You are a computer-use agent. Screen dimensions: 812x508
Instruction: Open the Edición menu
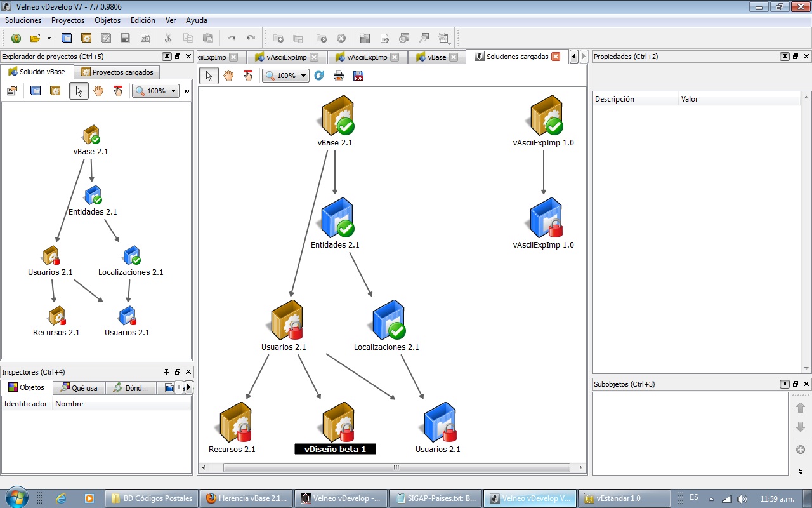[x=143, y=20]
